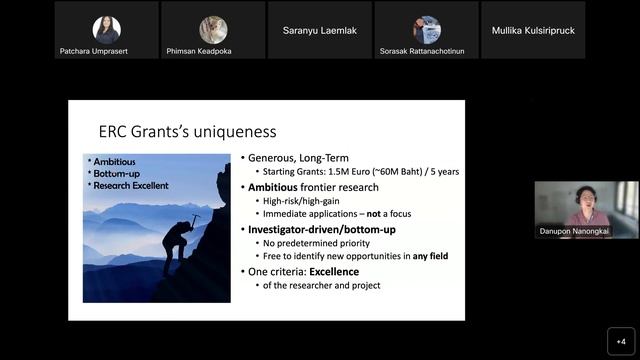Click the 'Danupon Nanongkai' name label
The width and height of the screenshot is (640, 360).
574,231
